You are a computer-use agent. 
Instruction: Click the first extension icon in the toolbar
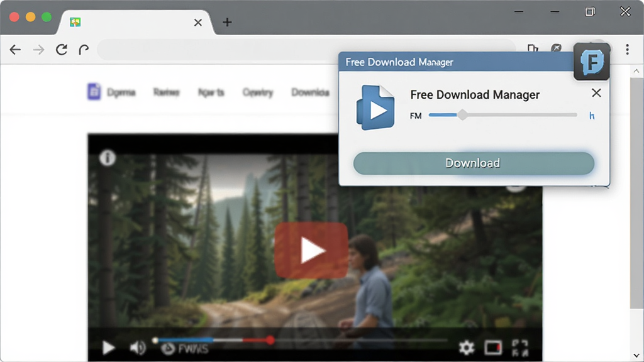[533, 48]
